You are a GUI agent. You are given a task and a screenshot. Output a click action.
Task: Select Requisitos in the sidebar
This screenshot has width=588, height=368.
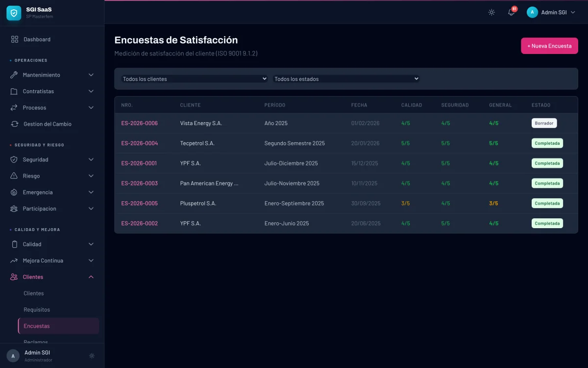point(37,309)
